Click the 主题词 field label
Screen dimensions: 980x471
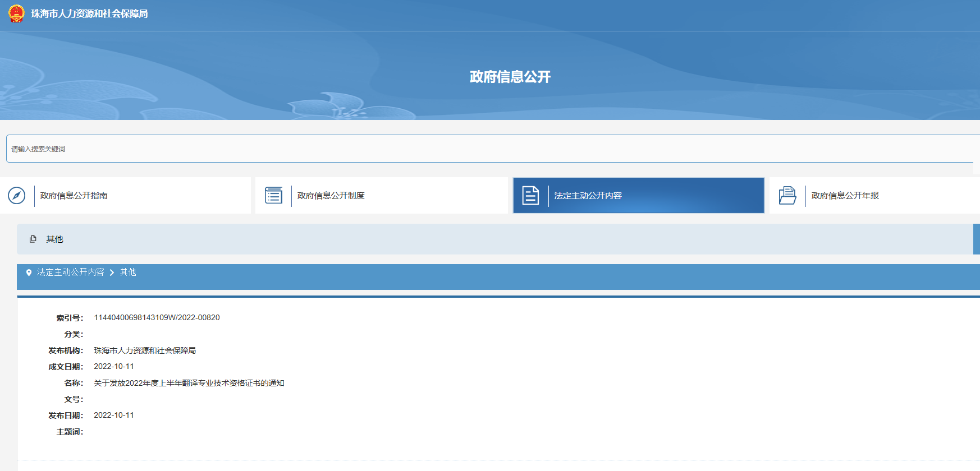(x=70, y=432)
